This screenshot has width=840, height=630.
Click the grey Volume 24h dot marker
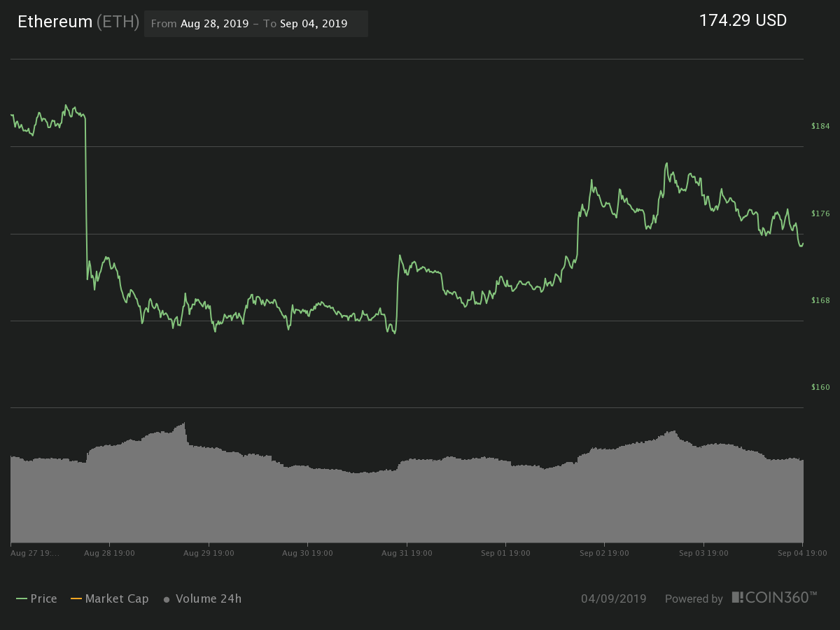pos(167,600)
